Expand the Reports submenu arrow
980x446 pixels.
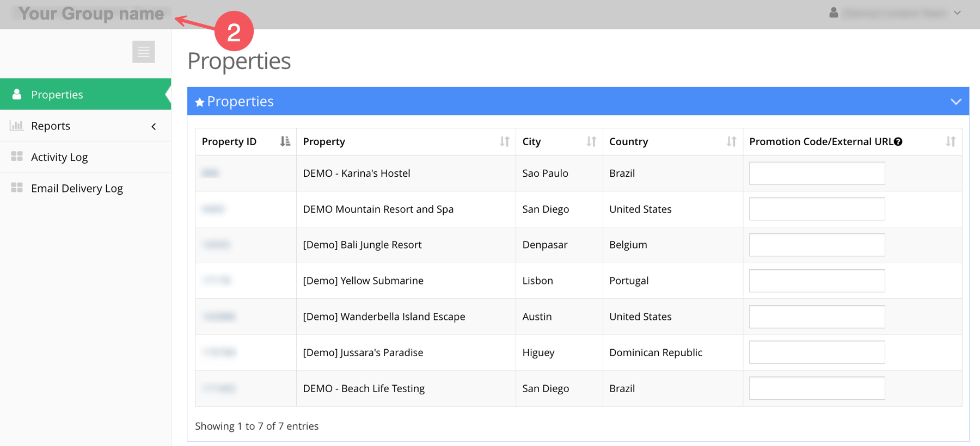coord(154,126)
